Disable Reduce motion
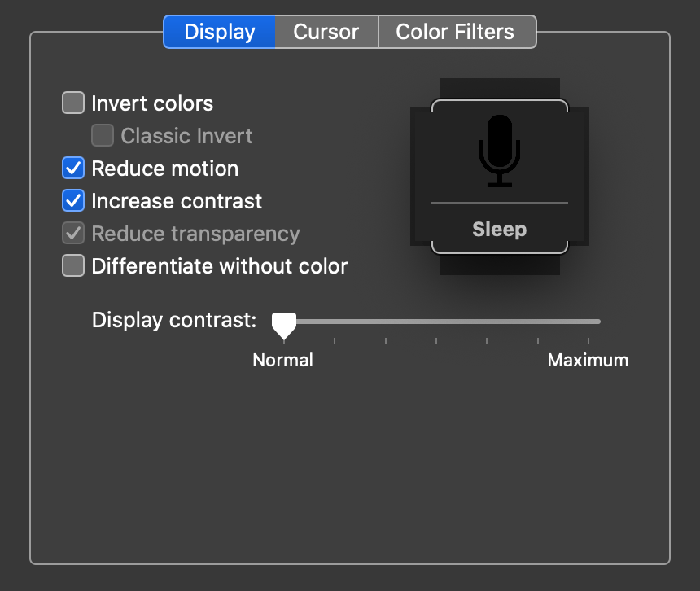The image size is (700, 591). pyautogui.click(x=72, y=169)
